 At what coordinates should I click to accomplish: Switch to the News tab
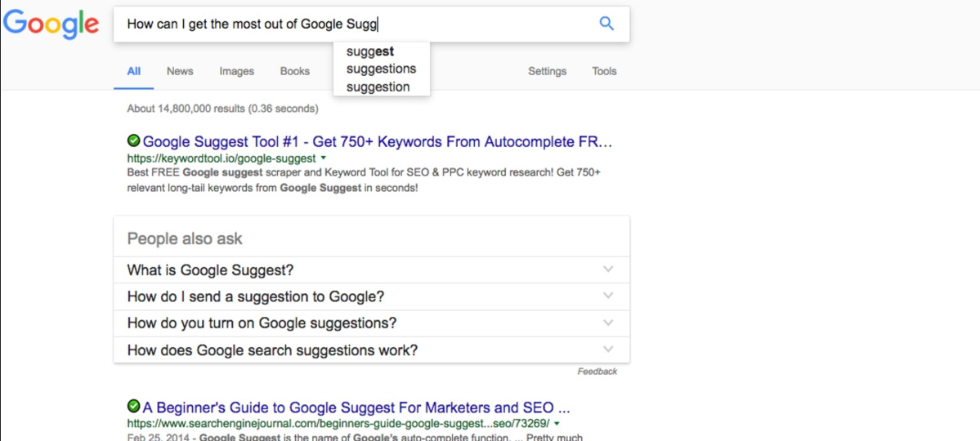180,71
